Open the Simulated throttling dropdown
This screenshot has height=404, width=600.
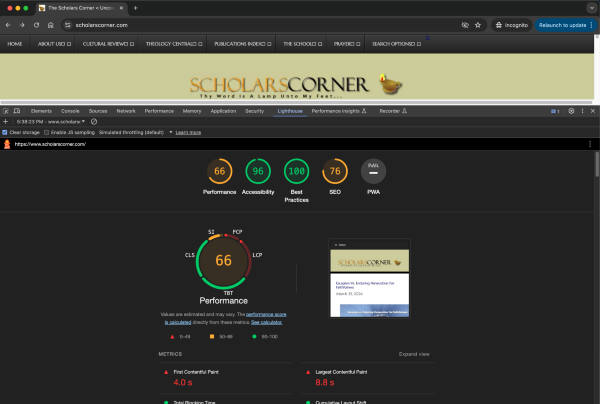[135, 132]
